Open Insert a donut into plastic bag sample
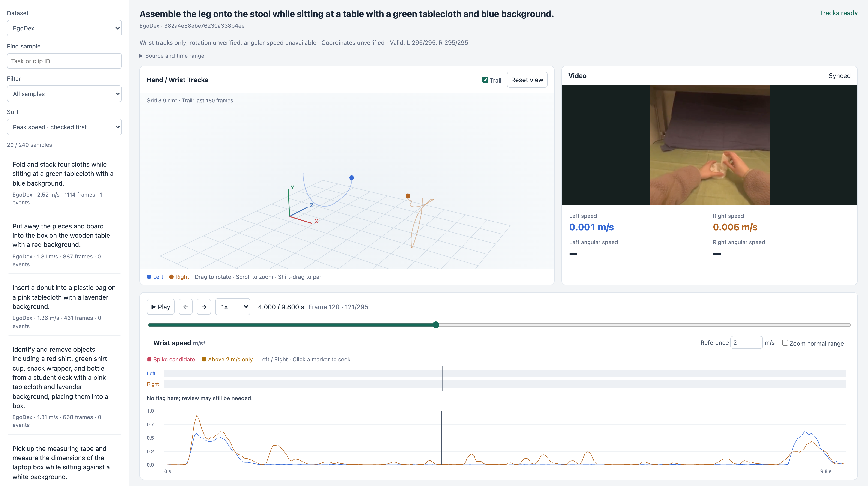 (64, 306)
